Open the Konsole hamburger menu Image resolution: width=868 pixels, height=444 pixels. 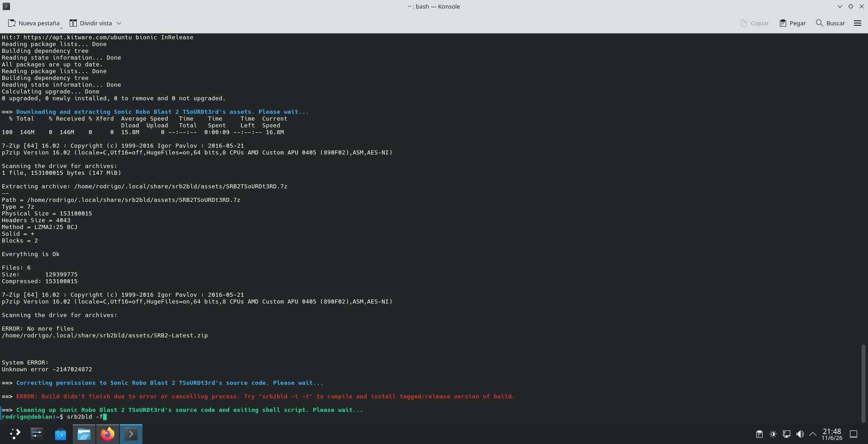(858, 23)
